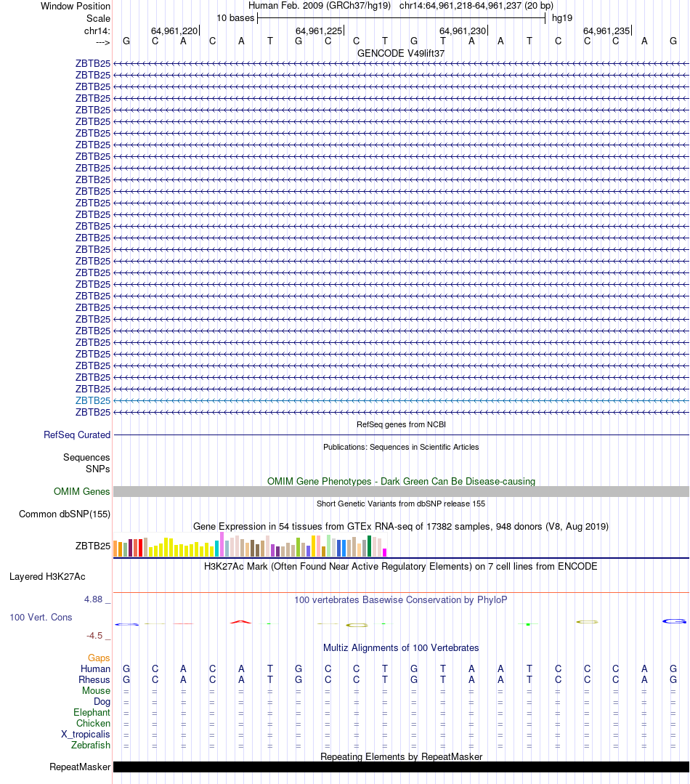Select the Mouse alignment row label
Viewport: 690px width, 784px height.
[97, 691]
